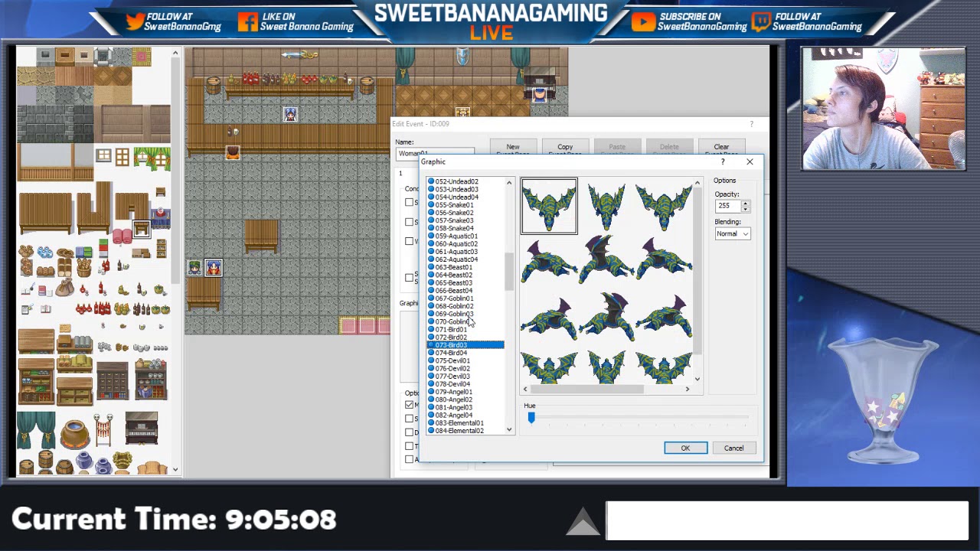980x551 pixels.
Task: Click the character list scroll down arrow
Action: [x=509, y=430]
